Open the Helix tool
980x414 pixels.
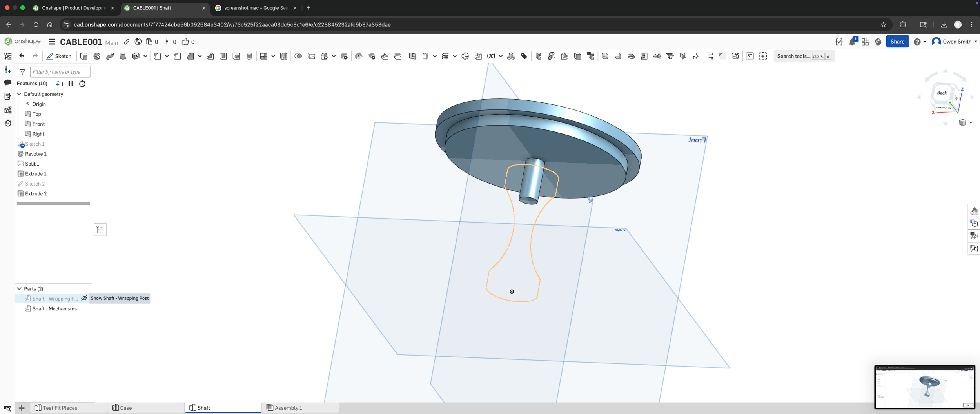pyautogui.click(x=446, y=56)
